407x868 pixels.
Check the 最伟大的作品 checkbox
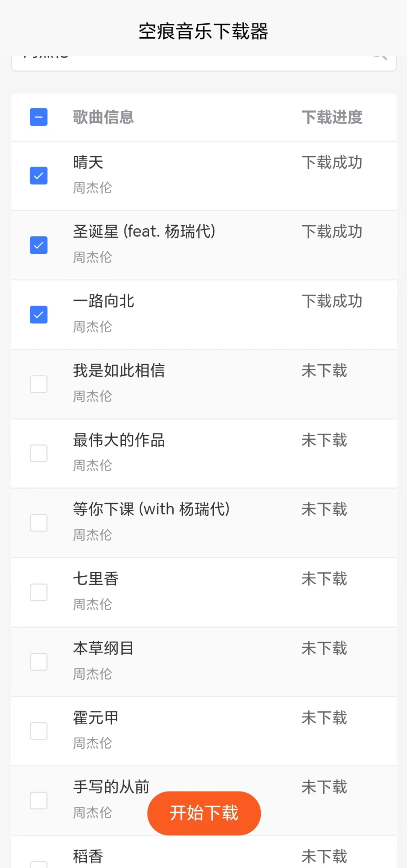tap(38, 453)
